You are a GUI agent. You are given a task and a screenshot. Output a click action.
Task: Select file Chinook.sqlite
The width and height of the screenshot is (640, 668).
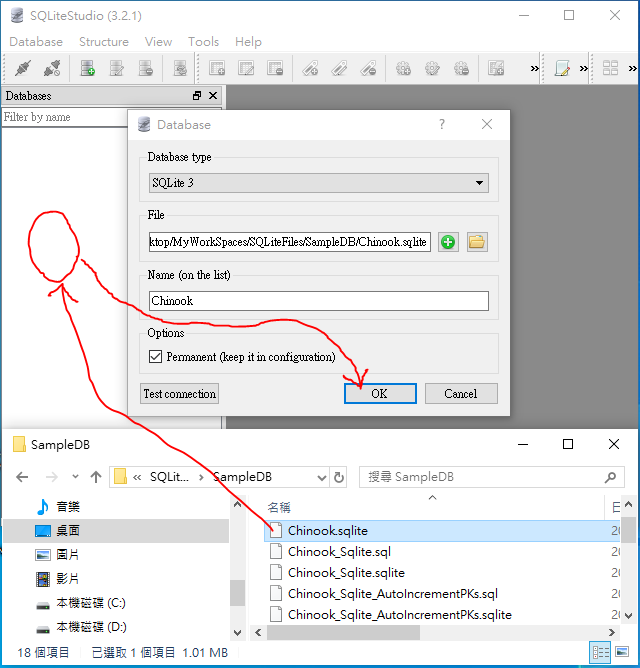[328, 531]
